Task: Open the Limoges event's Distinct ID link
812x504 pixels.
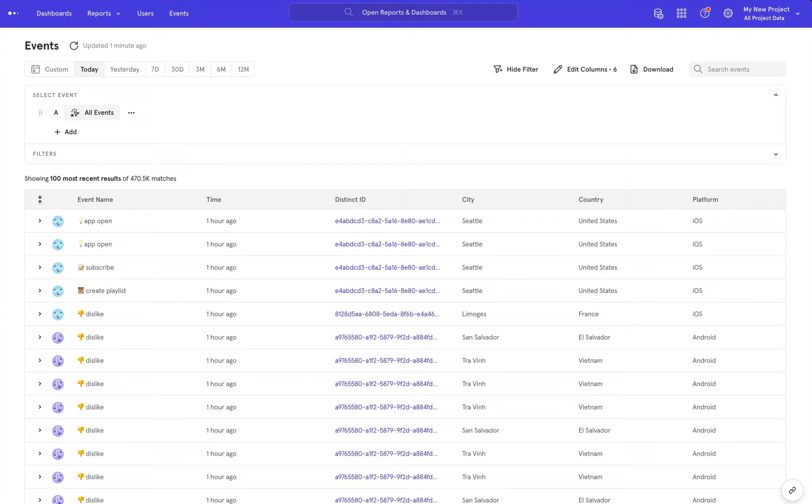Action: 387,314
